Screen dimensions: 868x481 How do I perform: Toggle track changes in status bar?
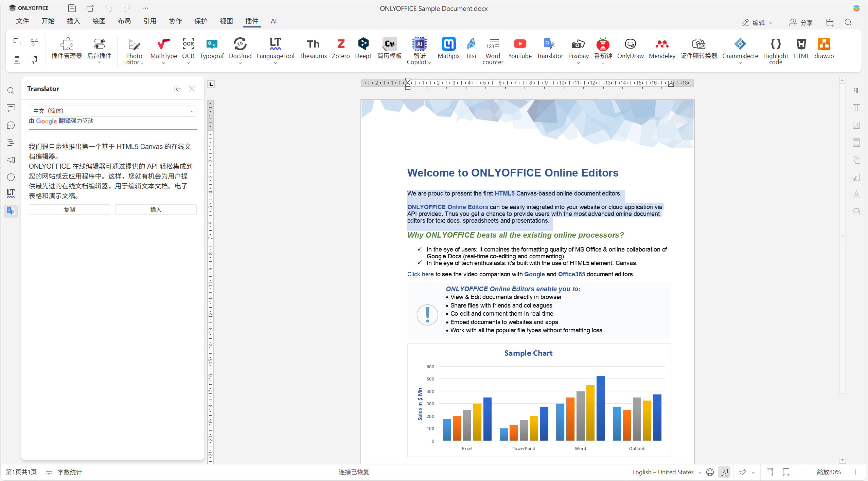(743, 472)
